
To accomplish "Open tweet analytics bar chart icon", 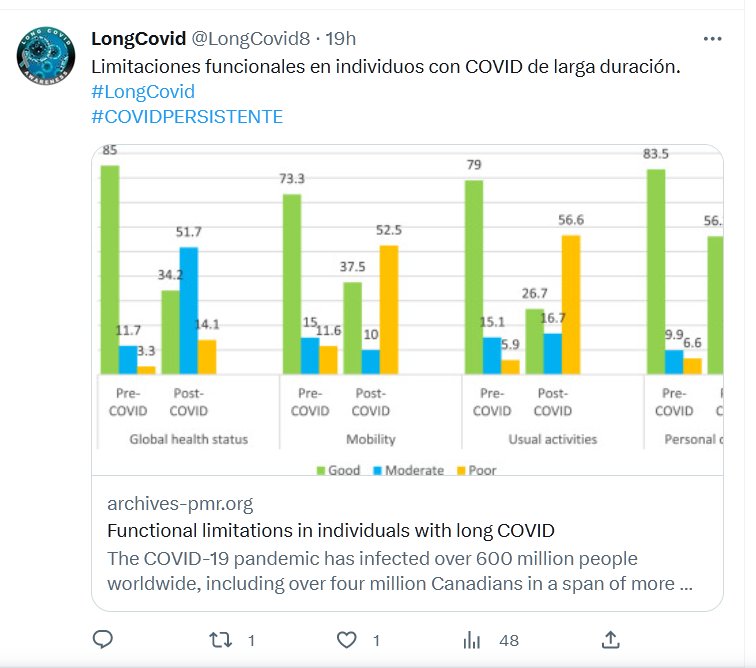I will pos(472,639).
